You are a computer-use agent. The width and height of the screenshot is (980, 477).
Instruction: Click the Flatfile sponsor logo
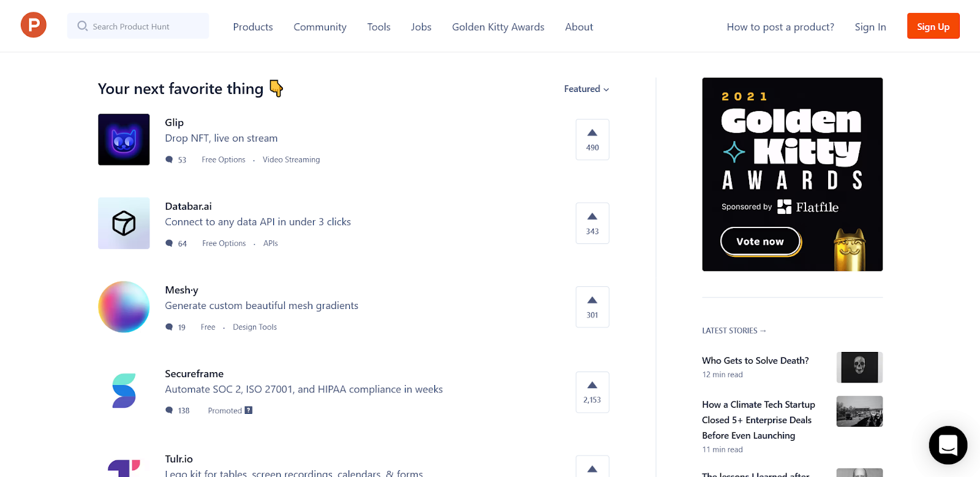[x=808, y=207]
